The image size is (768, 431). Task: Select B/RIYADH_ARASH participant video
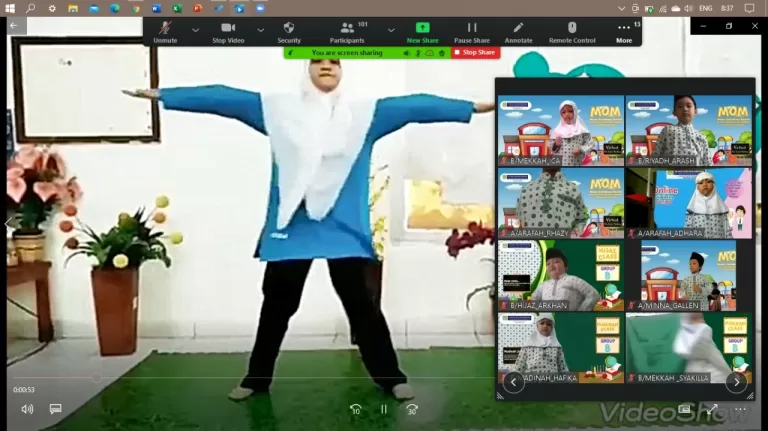(689, 130)
